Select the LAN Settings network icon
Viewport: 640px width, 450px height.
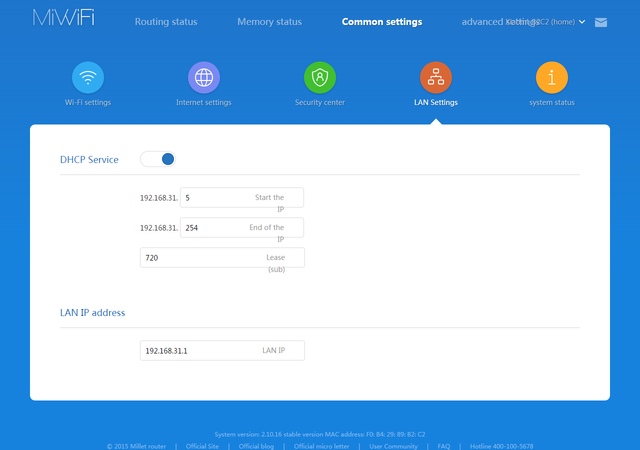click(436, 77)
